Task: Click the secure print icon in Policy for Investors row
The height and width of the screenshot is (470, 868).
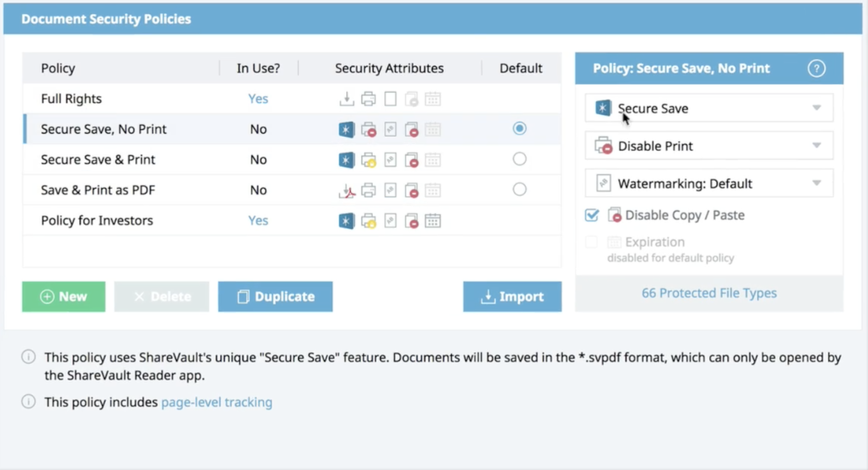Action: point(368,221)
